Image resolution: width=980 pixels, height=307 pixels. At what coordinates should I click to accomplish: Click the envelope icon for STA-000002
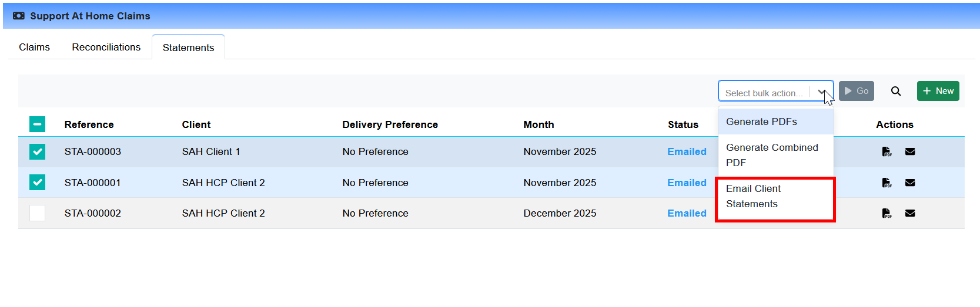[910, 213]
